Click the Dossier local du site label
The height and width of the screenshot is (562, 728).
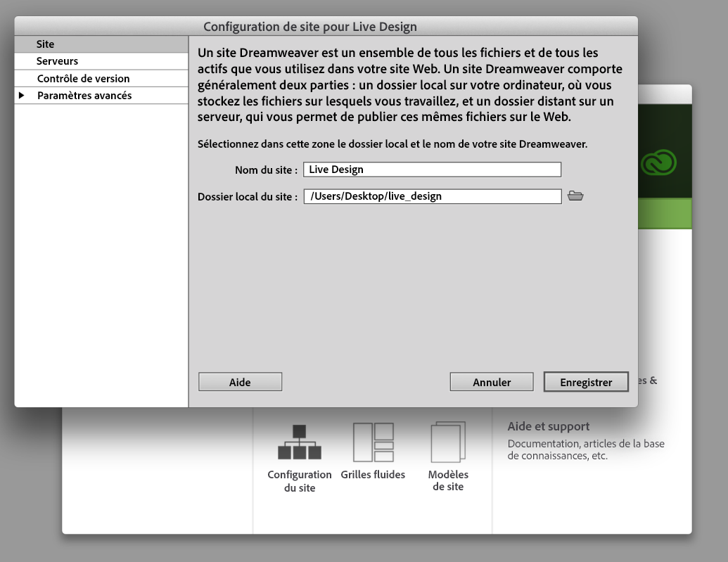(248, 196)
